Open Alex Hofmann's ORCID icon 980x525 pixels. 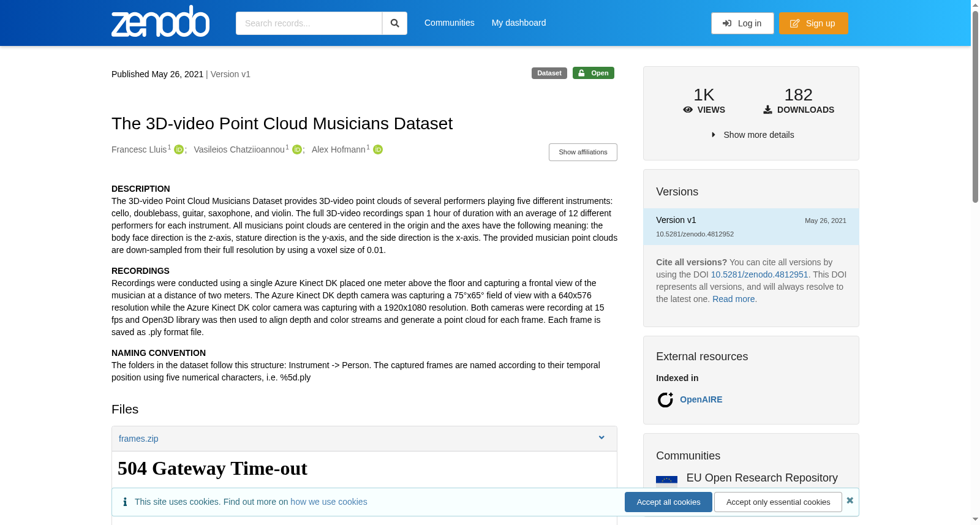point(378,149)
